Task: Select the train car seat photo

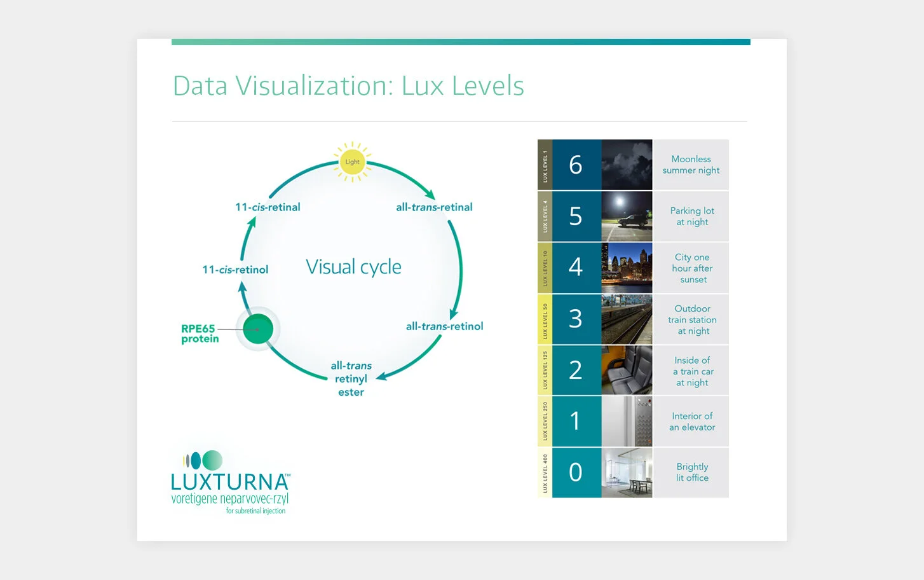Action: tap(627, 370)
